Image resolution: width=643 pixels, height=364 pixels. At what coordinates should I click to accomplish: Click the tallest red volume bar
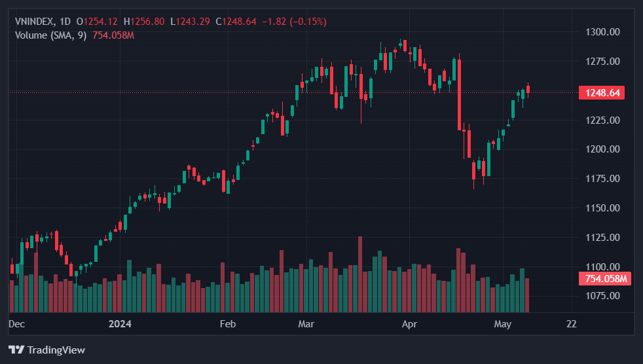360,274
